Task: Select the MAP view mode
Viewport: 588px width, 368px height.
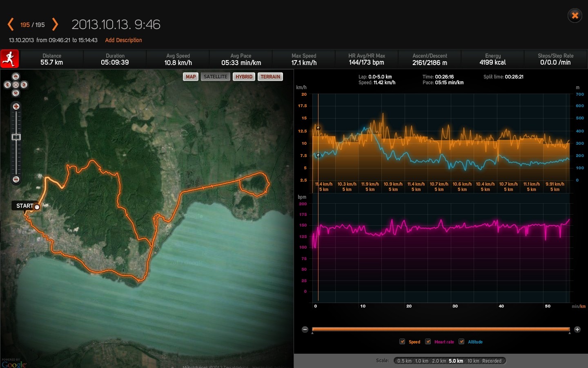Action: [x=191, y=77]
